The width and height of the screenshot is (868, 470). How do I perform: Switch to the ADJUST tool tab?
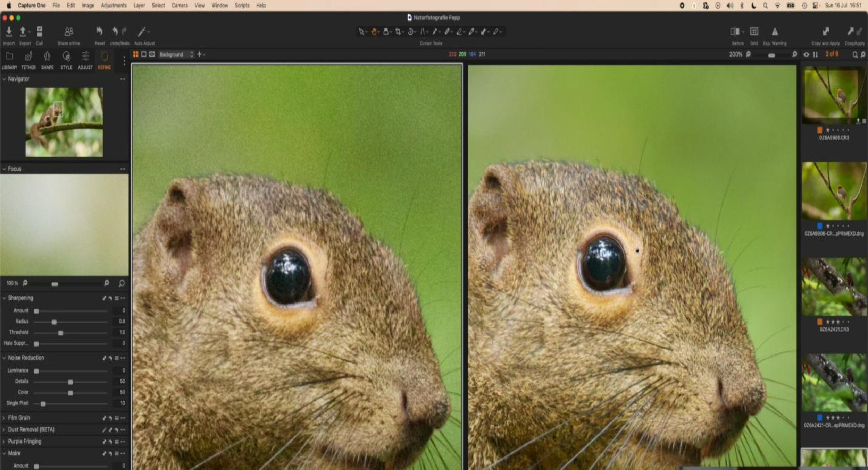(85, 60)
